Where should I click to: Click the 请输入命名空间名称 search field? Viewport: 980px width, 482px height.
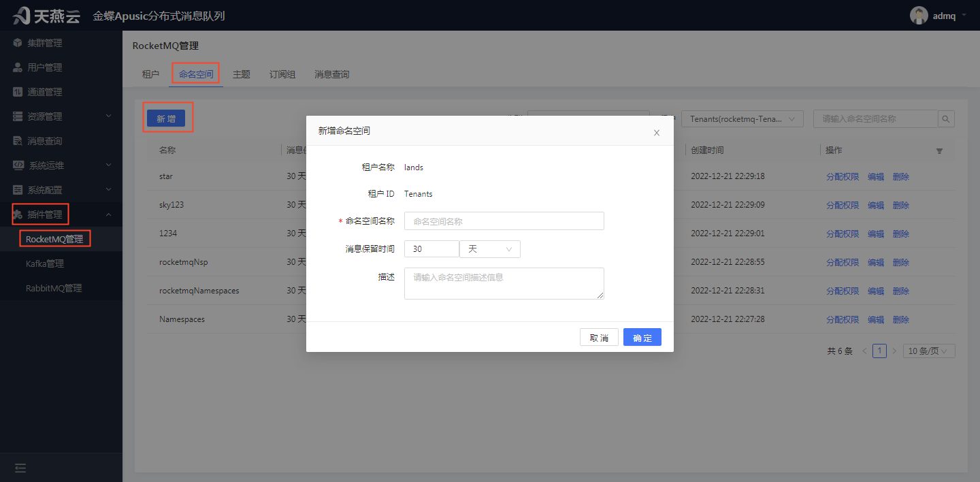pos(876,118)
